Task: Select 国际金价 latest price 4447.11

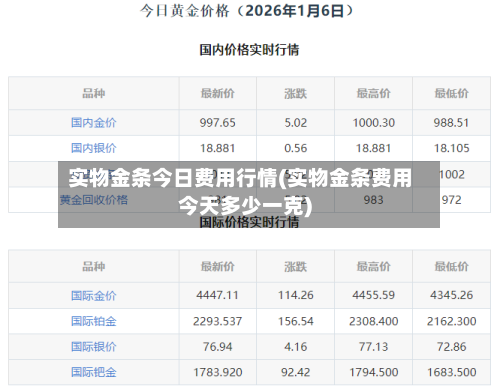Action: [218, 295]
